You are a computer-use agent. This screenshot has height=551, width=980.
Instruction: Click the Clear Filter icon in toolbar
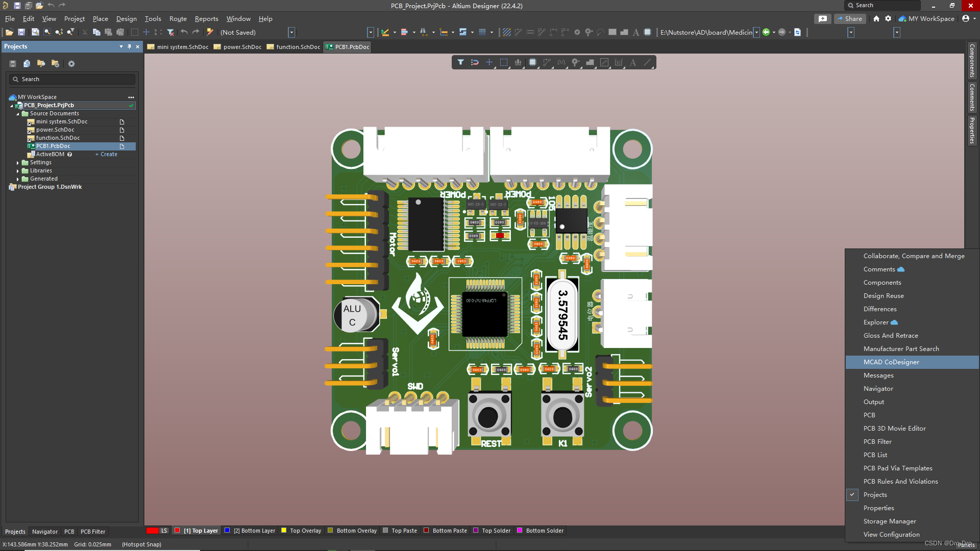170,32
